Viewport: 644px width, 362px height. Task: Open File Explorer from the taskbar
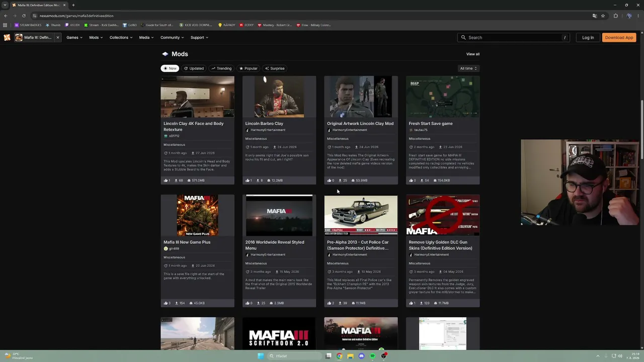pos(350,356)
